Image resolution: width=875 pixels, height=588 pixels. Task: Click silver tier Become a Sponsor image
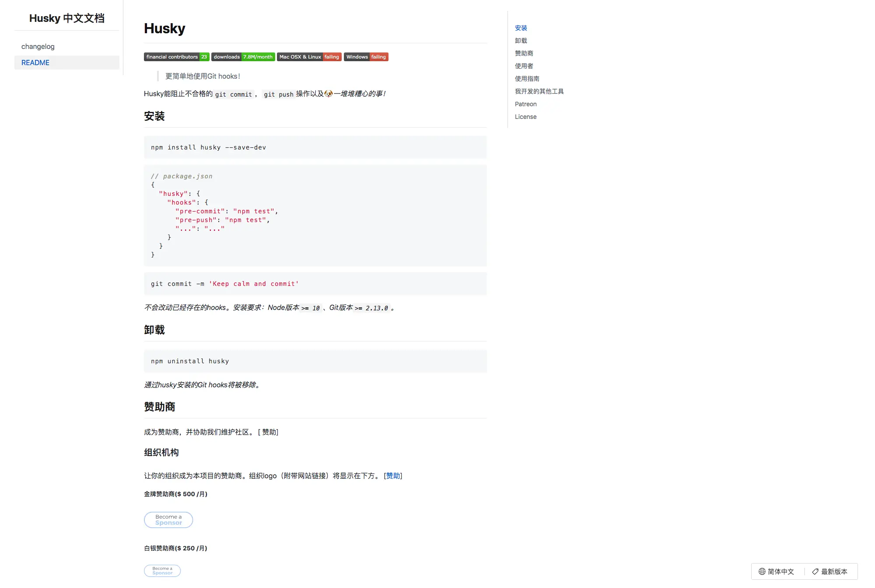(x=162, y=571)
